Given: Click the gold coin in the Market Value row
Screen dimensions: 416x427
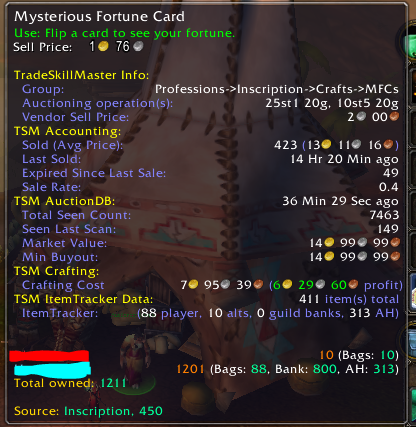Looking at the screenshot, I should pos(329,242).
